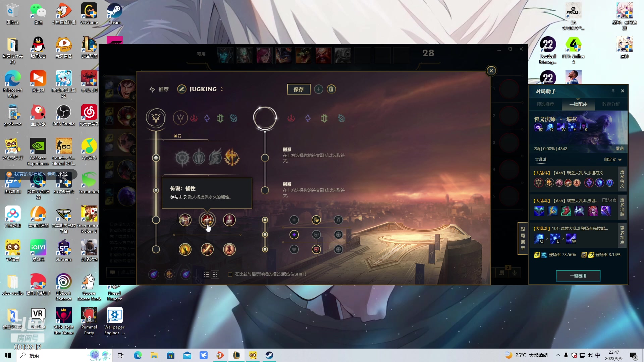Edit rune page name pencil icon
The height and width of the screenshot is (362, 644).
pyautogui.click(x=181, y=89)
